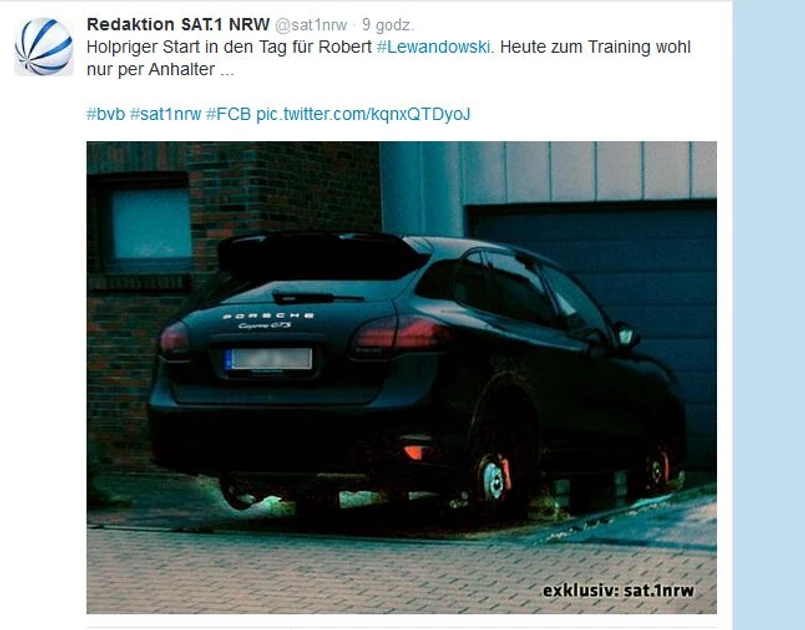The width and height of the screenshot is (805, 630).
Task: Open the #sat1nrw hashtag
Action: point(165,114)
